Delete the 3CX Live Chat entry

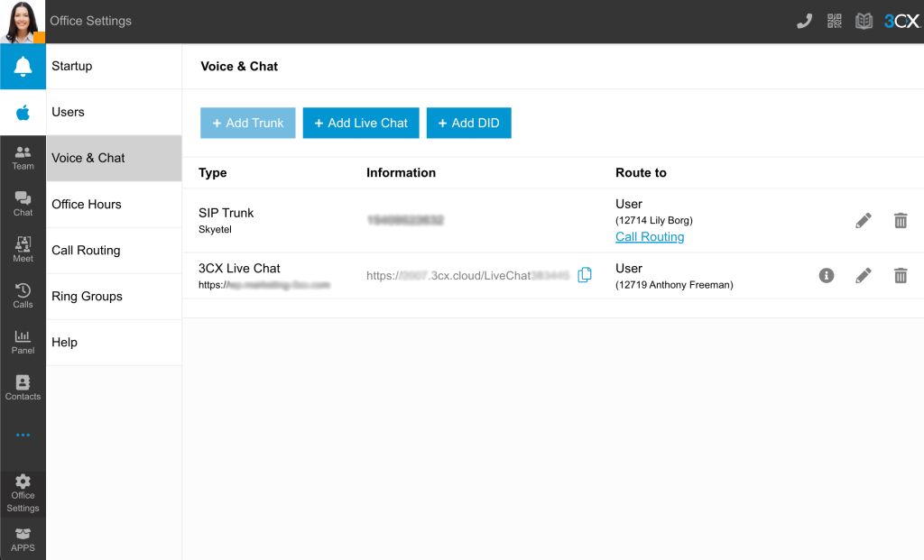tap(900, 275)
